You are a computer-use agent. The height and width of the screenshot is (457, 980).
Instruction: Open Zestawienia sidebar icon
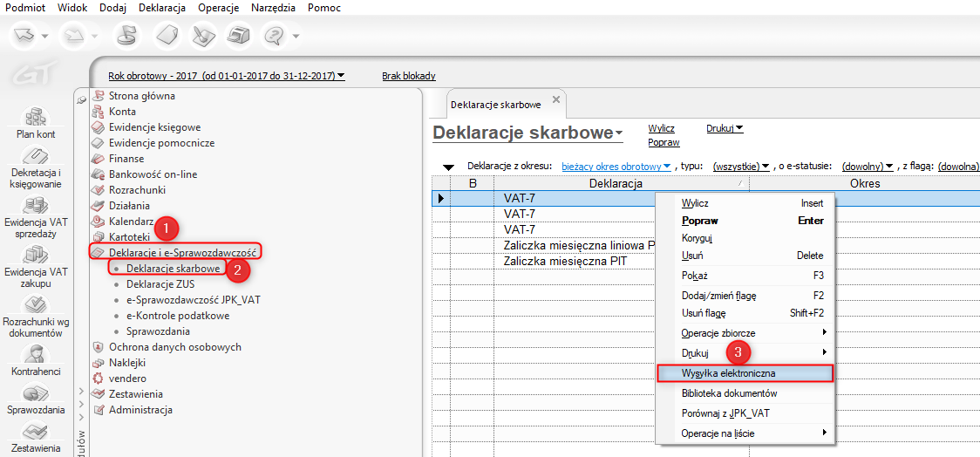(37, 438)
